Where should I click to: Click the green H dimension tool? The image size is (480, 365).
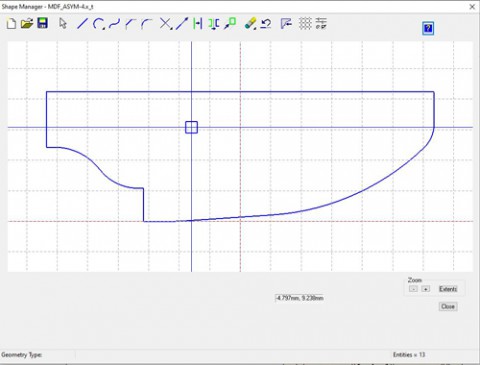point(198,24)
